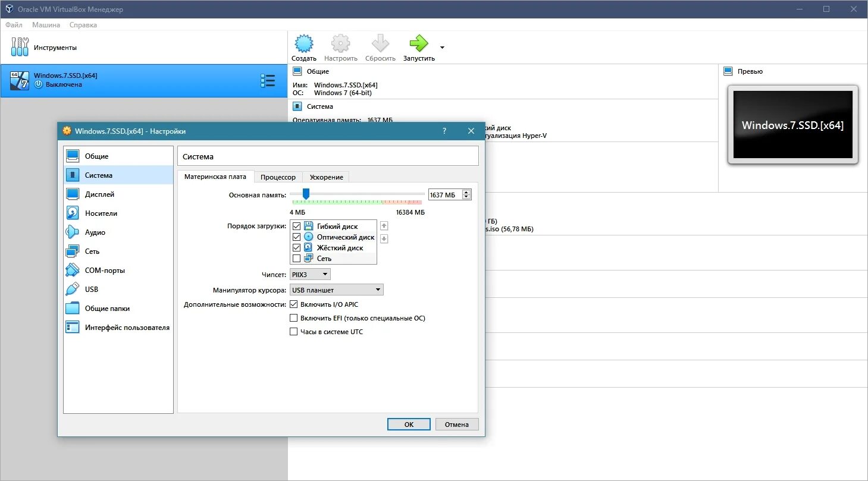Open the Сеть settings category in sidebar

pyautogui.click(x=118, y=251)
